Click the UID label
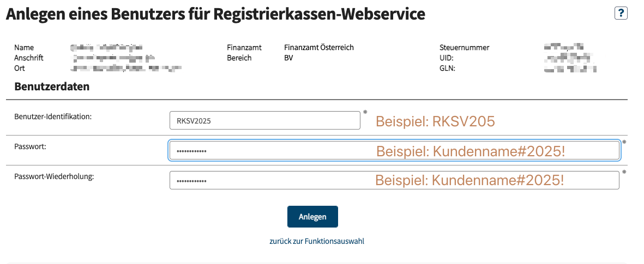Viewport: 644px width, 264px height. pos(447,58)
